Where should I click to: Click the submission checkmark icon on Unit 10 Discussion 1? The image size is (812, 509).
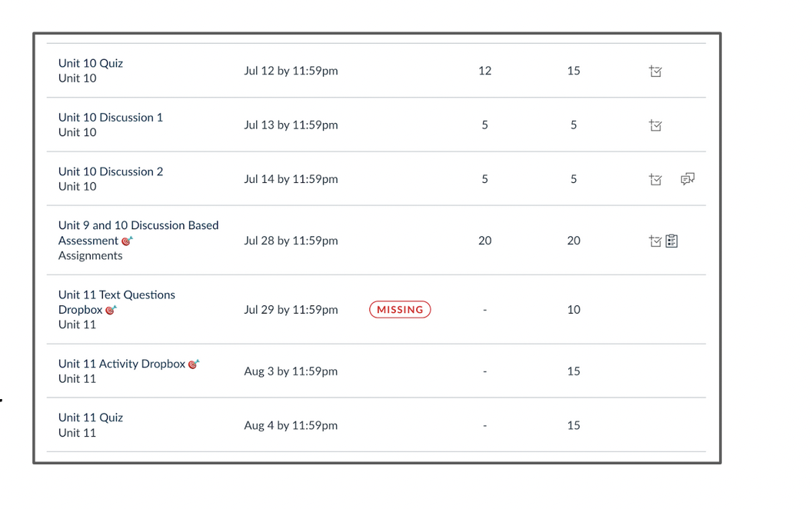(x=655, y=125)
